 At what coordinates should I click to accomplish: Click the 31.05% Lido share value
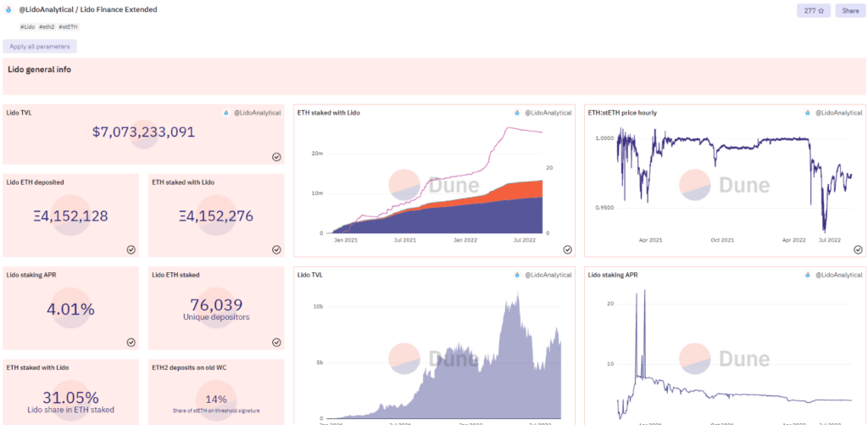[70, 397]
